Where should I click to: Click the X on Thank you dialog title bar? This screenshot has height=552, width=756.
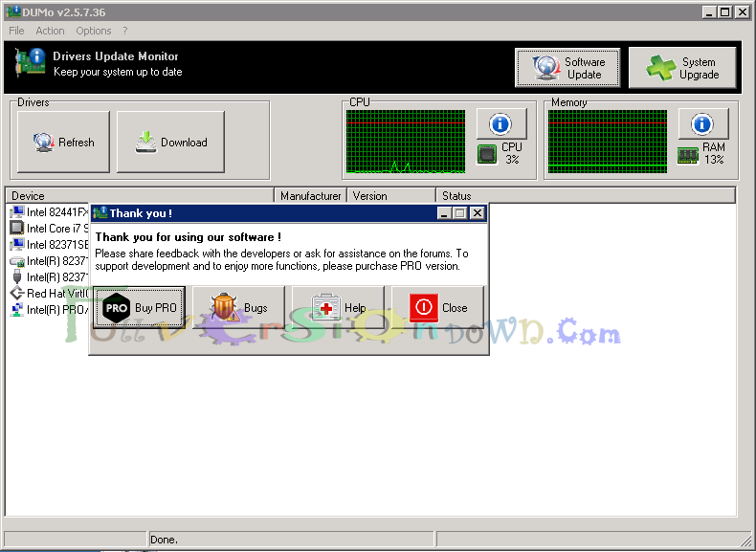477,213
